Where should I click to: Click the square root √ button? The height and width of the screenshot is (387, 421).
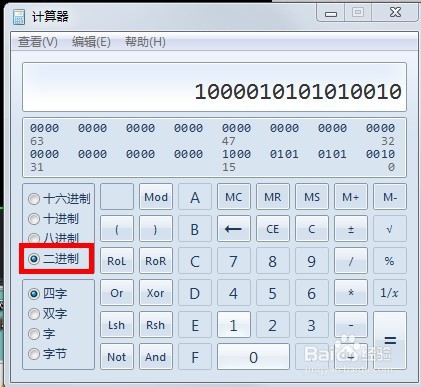click(390, 229)
